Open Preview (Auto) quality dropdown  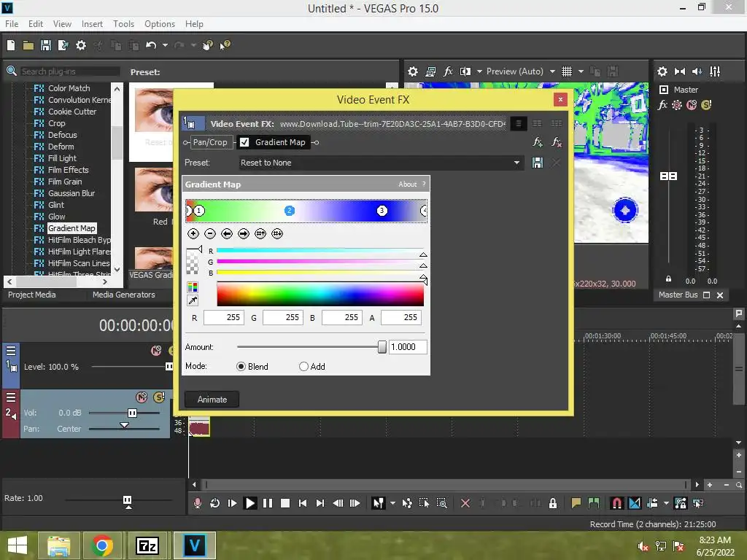tap(552, 71)
